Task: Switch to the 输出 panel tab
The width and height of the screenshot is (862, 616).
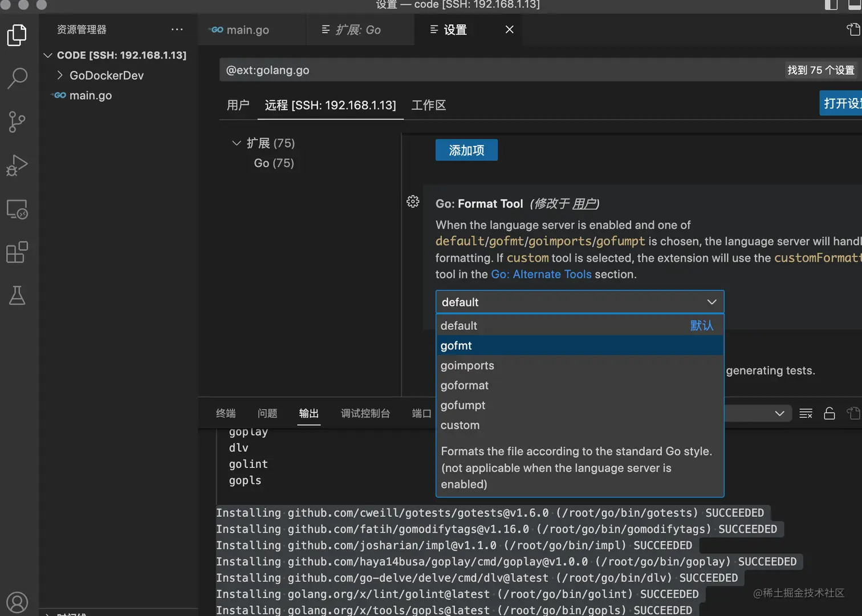Action: click(309, 413)
